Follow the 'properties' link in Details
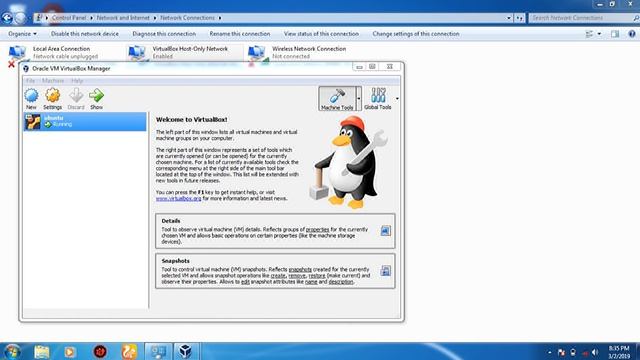Viewport: 640px width, 360px height. coord(317,229)
